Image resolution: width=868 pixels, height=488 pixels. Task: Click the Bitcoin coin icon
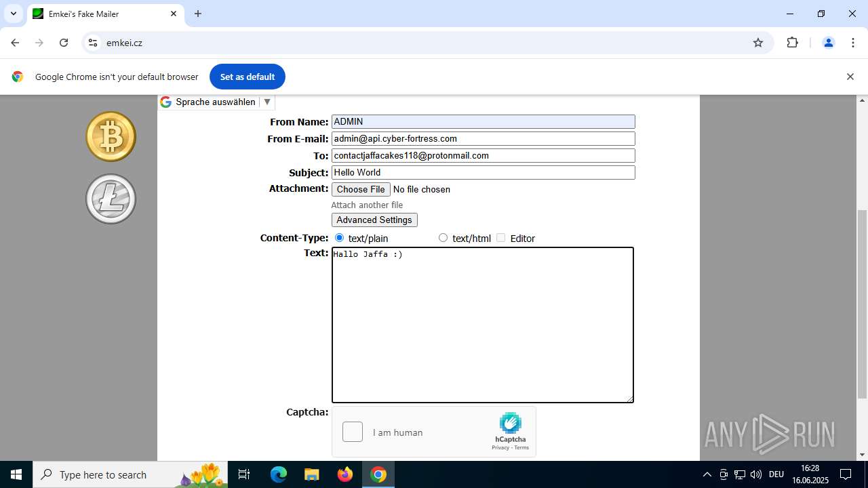[x=111, y=136]
